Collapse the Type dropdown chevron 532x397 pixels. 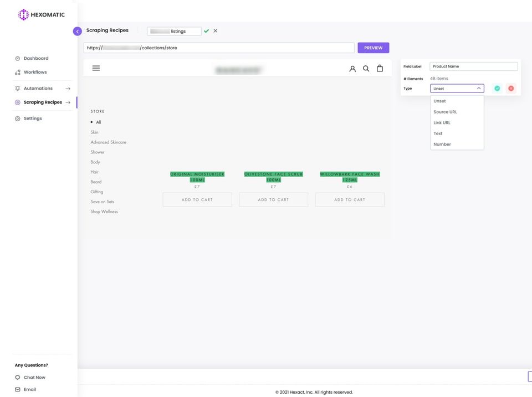click(x=479, y=89)
